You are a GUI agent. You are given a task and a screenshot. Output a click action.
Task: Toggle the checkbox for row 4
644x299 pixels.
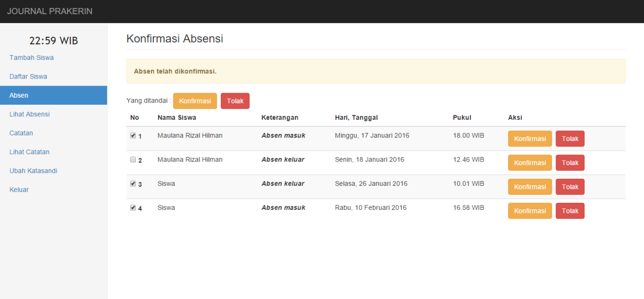[x=133, y=207]
